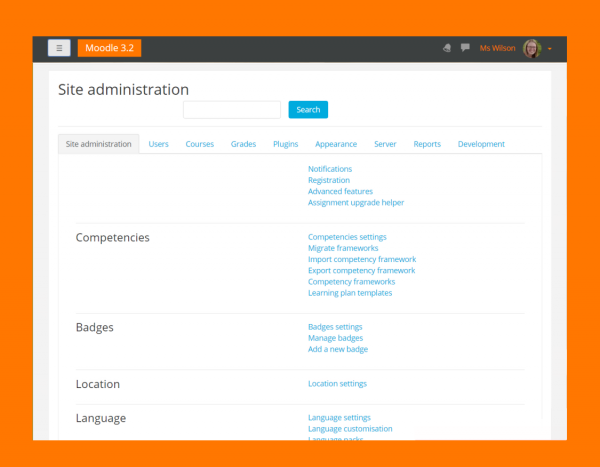Open Learning plan templates

350,293
